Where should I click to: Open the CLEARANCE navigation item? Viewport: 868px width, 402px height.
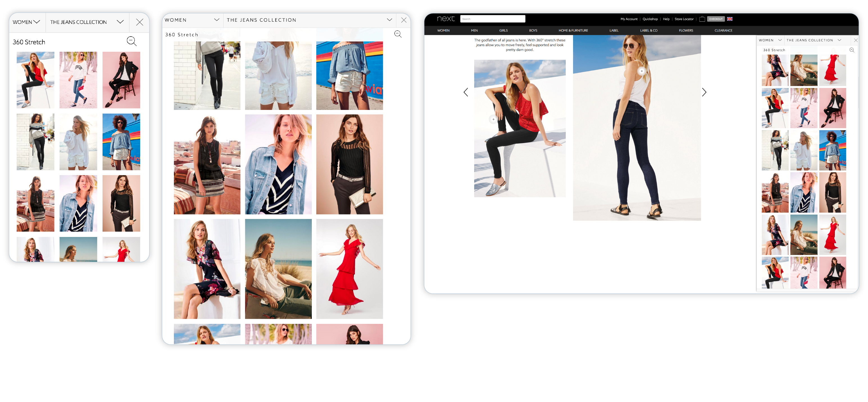723,30
